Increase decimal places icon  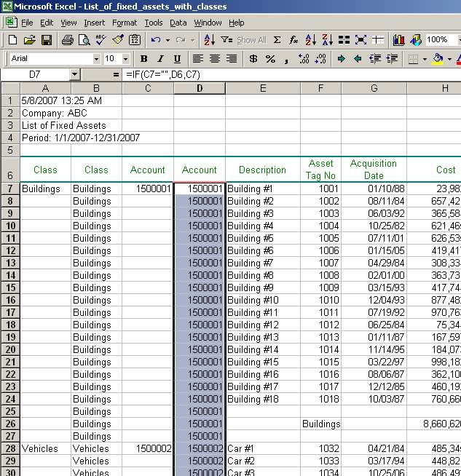point(304,58)
